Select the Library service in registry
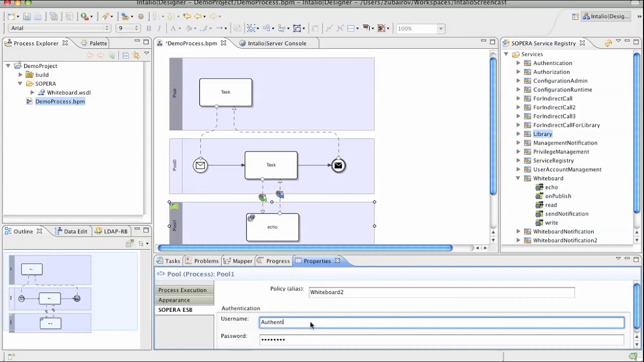The width and height of the screenshot is (644, 362). 542,134
